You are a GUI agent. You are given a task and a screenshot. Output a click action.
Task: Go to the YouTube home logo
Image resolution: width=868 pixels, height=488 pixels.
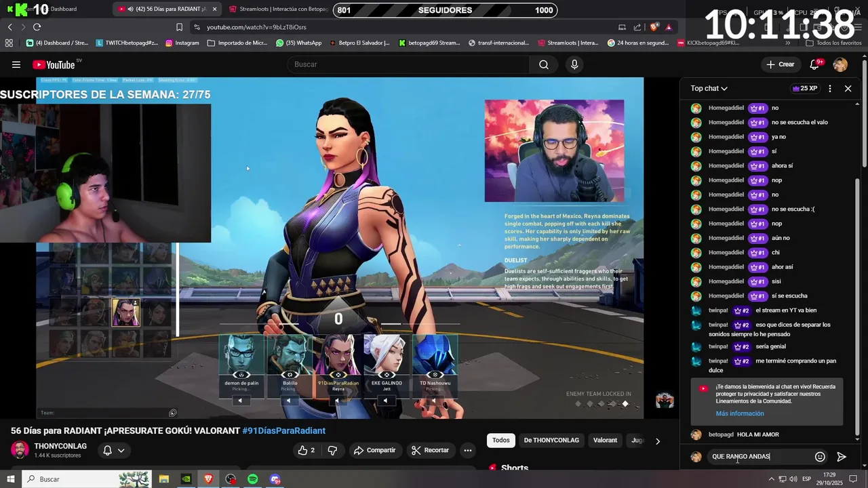tap(54, 64)
